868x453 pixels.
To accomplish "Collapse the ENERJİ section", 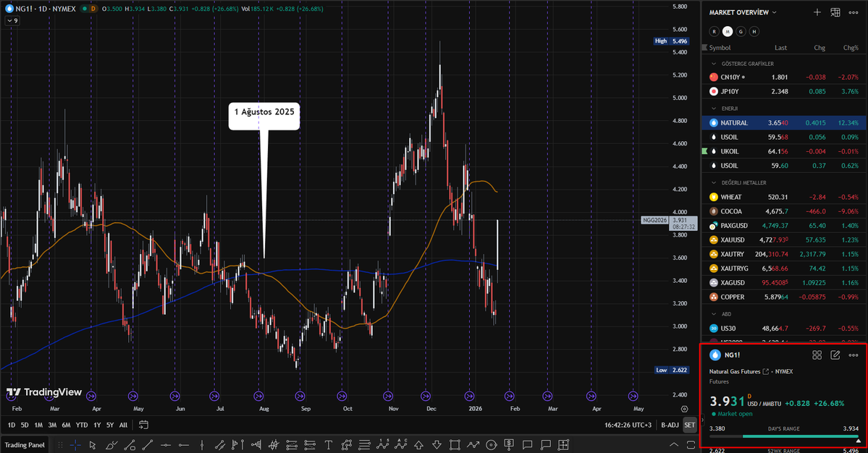I will coord(714,109).
